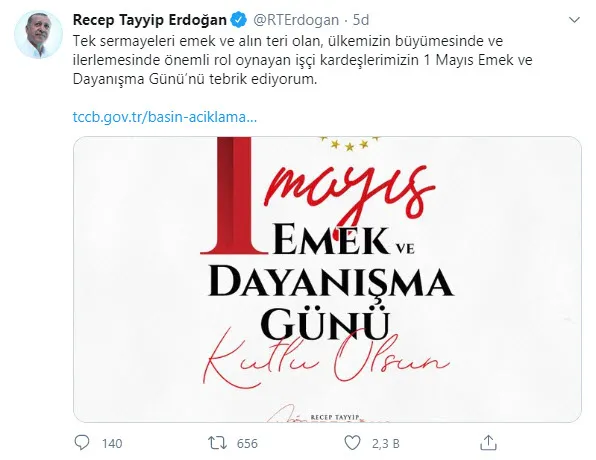The image size is (596, 460).
Task: Click the 656 retweets count
Action: 247,444
